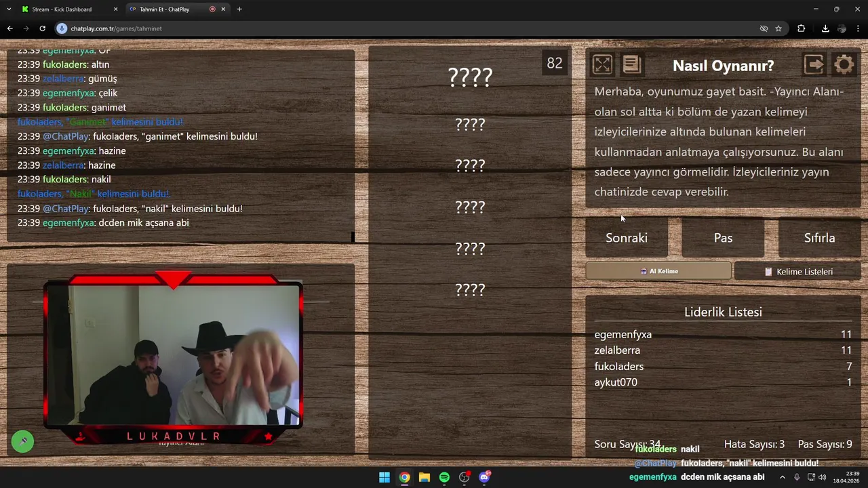Select the AI Kelime option

point(658,271)
